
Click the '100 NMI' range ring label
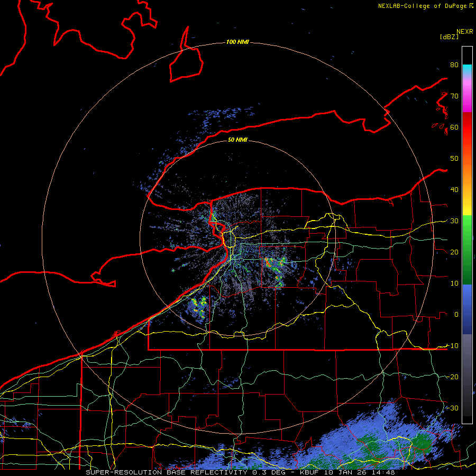237,42
